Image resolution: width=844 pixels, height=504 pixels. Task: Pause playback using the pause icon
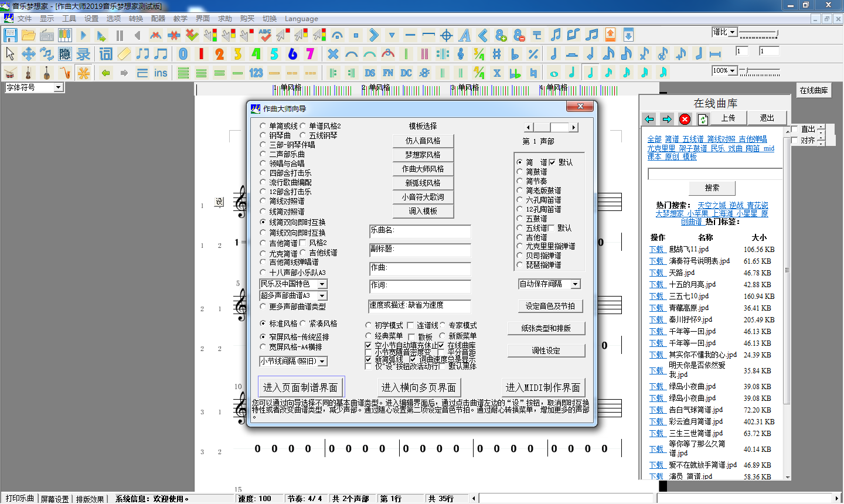(120, 35)
